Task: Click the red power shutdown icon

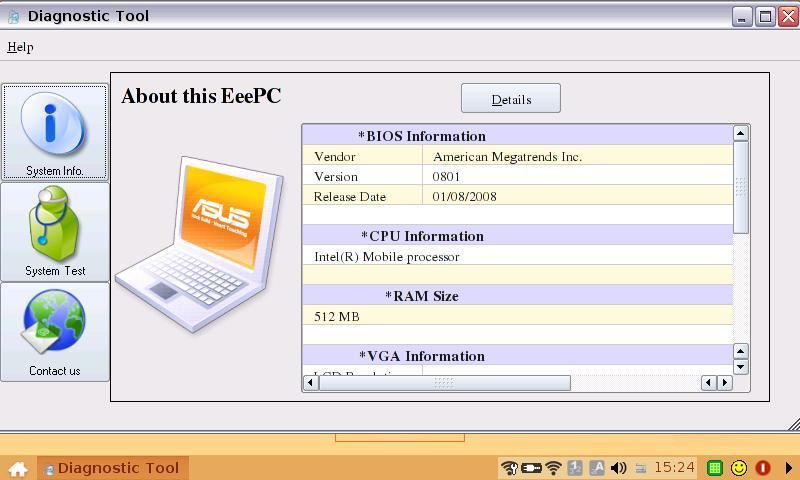Action: coord(763,468)
